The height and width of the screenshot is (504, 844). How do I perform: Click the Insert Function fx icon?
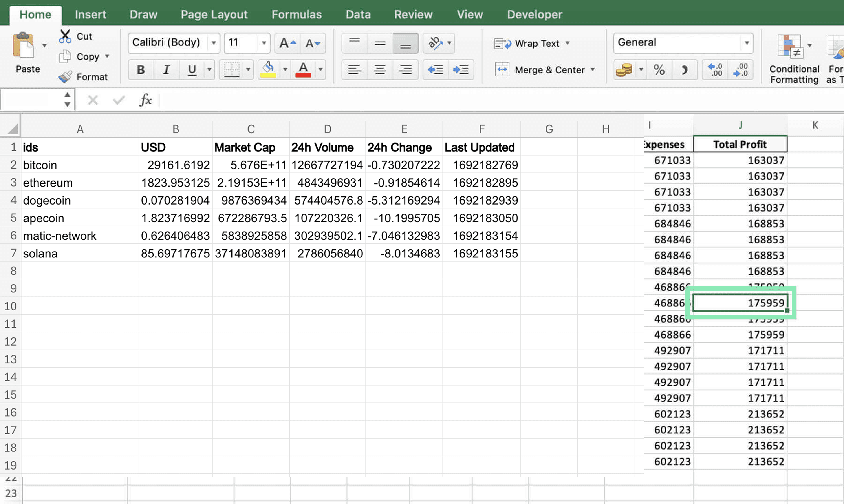[145, 100]
